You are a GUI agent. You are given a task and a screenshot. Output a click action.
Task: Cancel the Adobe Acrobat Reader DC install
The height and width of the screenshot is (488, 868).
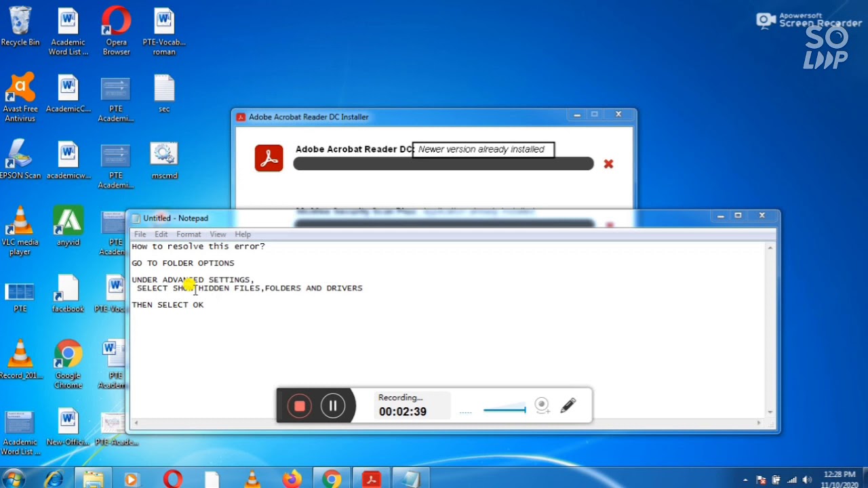coord(608,164)
